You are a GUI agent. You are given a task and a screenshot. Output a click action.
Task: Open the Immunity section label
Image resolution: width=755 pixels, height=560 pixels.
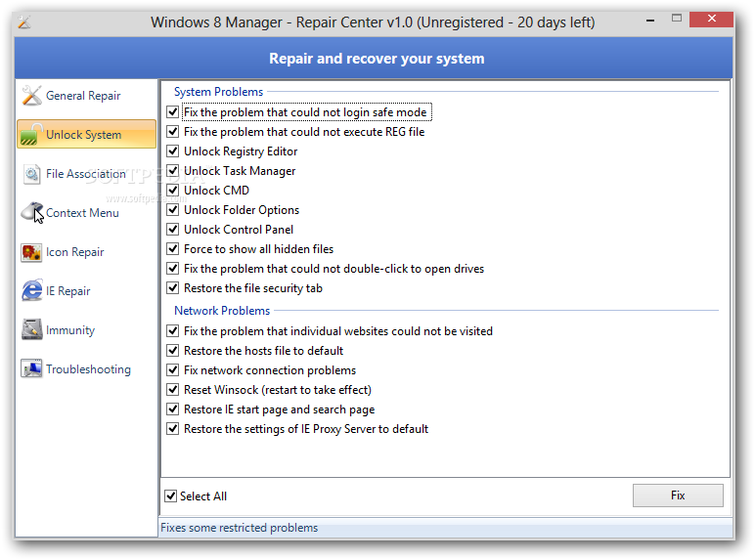point(70,330)
